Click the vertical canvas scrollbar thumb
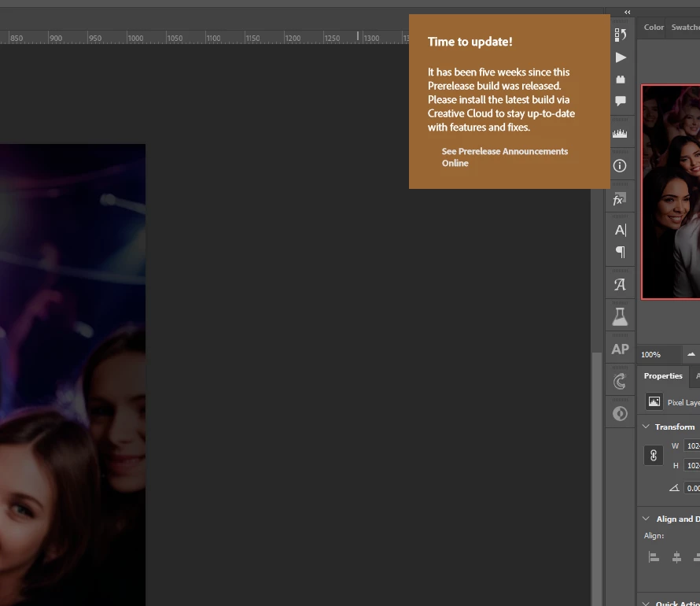The width and height of the screenshot is (700, 606). 596,479
